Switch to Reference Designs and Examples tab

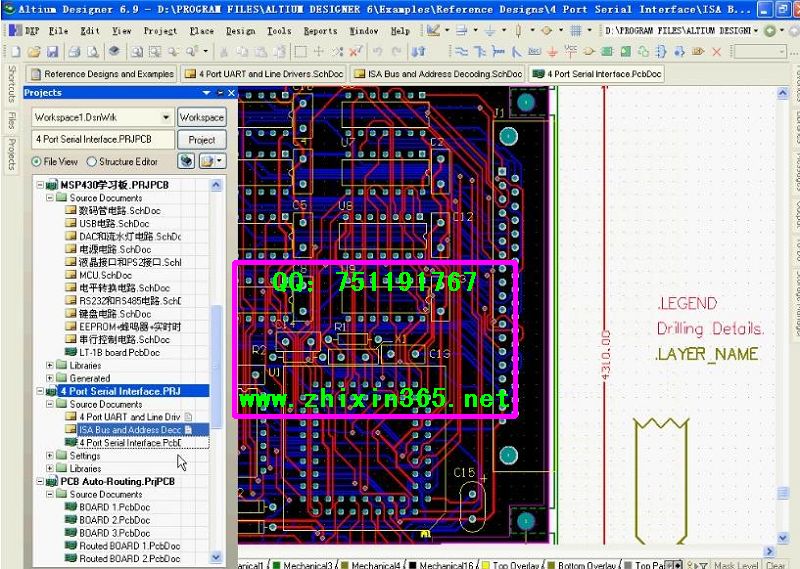(x=102, y=74)
